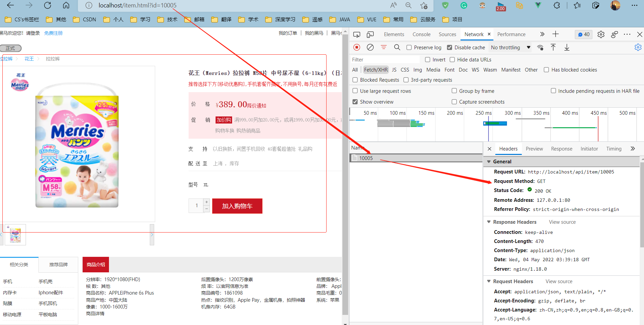Enable Use large request rows

click(355, 91)
